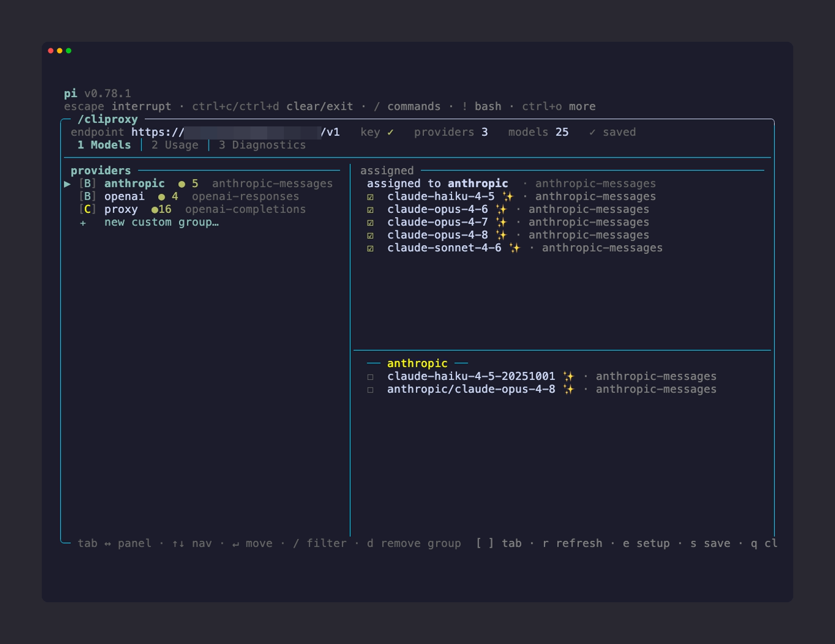Image resolution: width=835 pixels, height=644 pixels.
Task: Click new custom group…
Action: click(x=162, y=222)
